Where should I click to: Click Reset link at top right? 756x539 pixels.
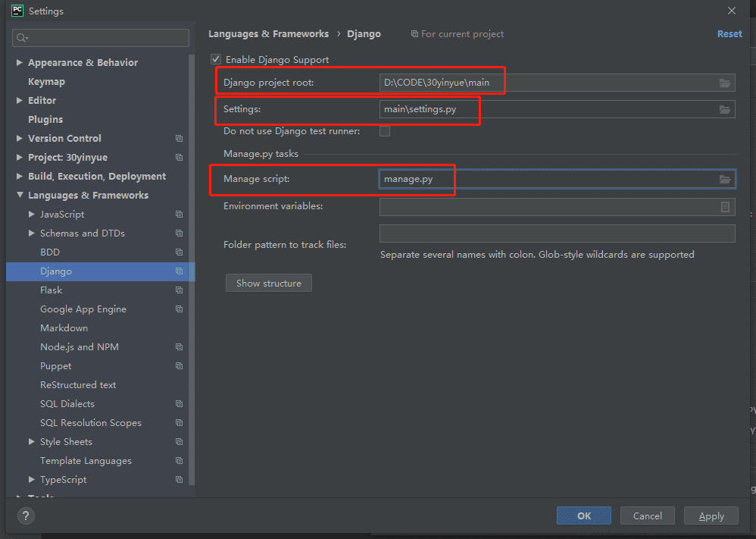pyautogui.click(x=729, y=34)
